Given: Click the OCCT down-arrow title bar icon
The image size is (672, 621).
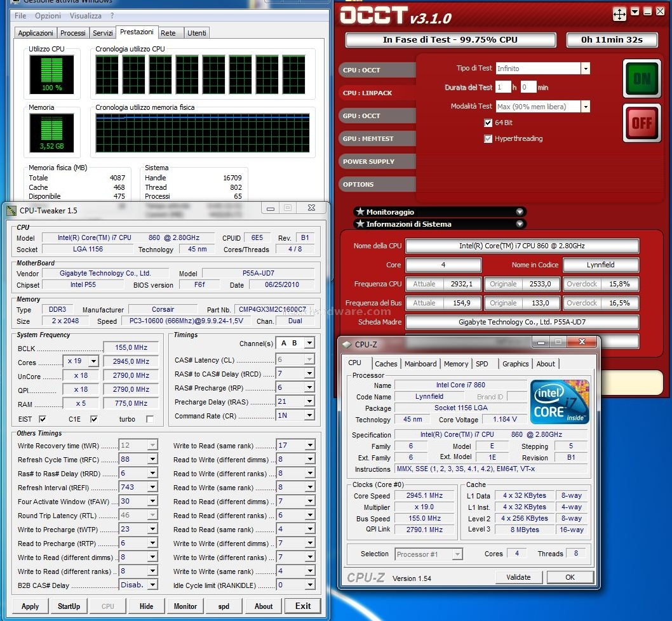Looking at the screenshot, I should [x=635, y=11].
